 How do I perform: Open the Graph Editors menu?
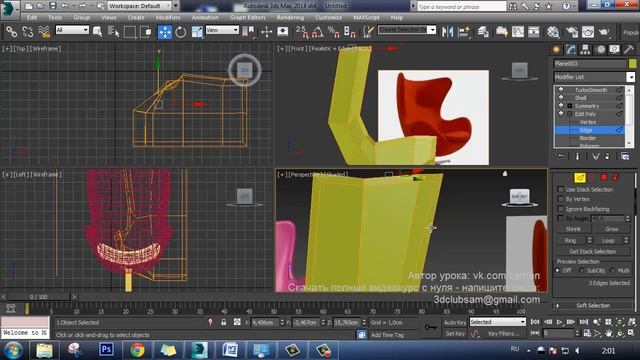point(247,18)
